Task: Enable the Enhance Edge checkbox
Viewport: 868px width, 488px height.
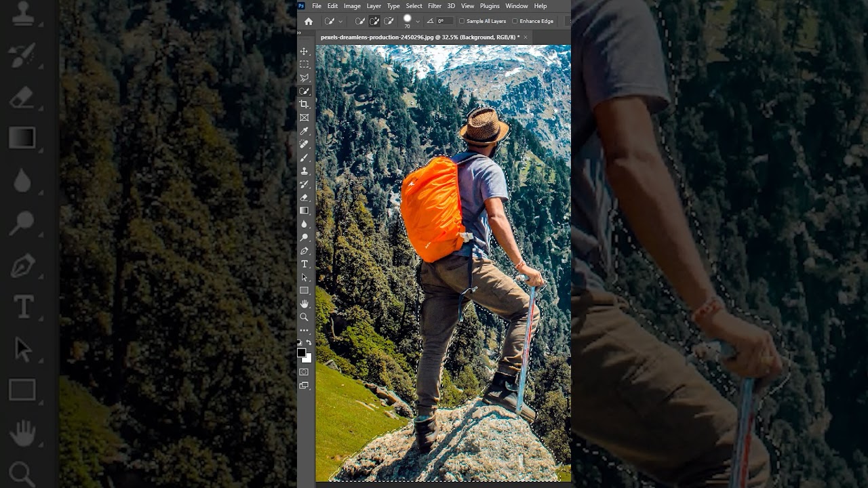Action: 515,21
